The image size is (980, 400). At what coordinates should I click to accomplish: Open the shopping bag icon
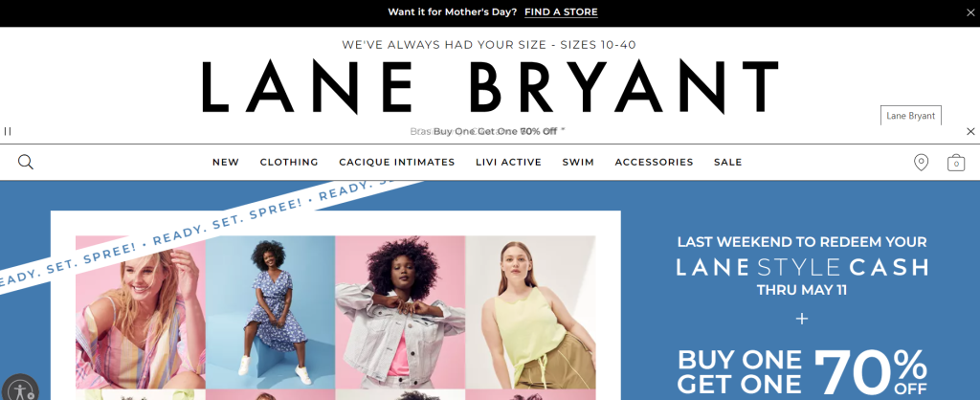[x=956, y=163]
